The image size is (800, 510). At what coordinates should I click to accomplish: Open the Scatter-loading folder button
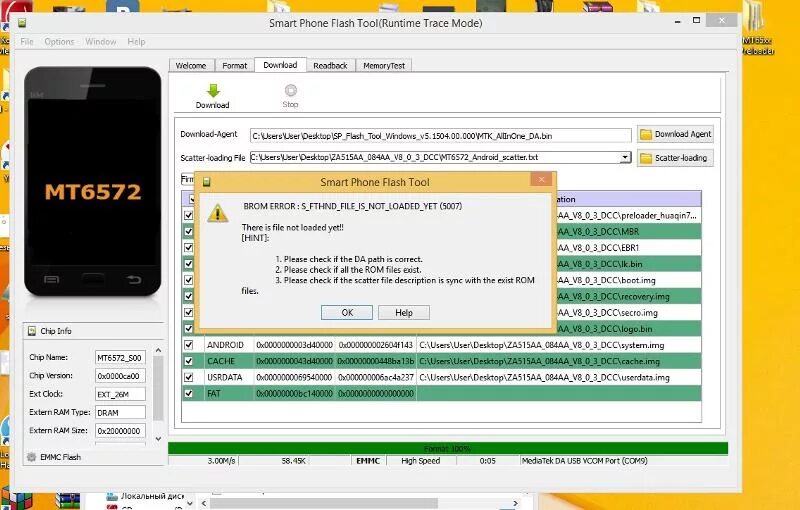coord(675,158)
